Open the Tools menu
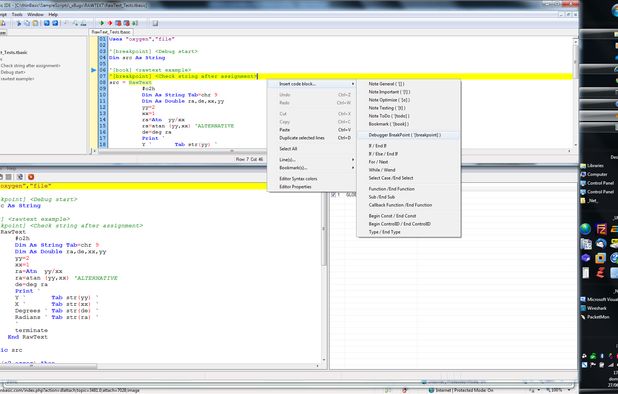This screenshot has width=618, height=394. tap(17, 15)
